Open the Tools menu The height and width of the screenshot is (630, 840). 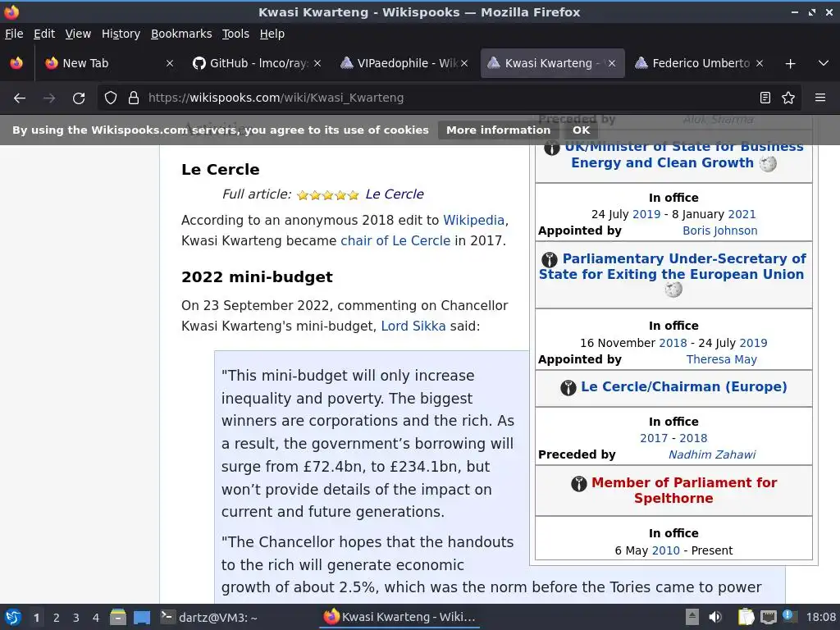coord(235,34)
